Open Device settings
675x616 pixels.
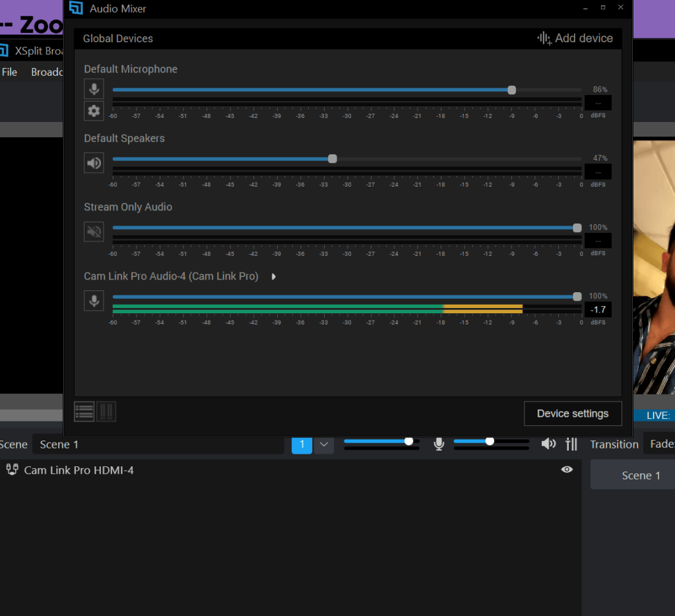pos(573,414)
